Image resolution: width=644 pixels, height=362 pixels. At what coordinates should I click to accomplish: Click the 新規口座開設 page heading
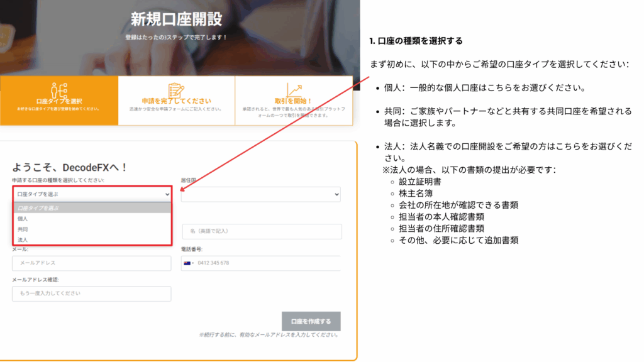pos(176,19)
